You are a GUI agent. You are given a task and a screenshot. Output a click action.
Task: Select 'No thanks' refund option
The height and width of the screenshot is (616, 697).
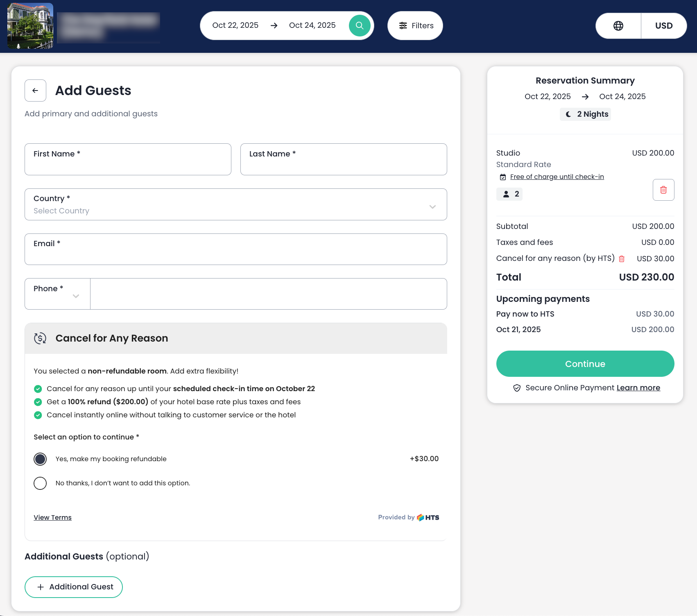point(40,483)
